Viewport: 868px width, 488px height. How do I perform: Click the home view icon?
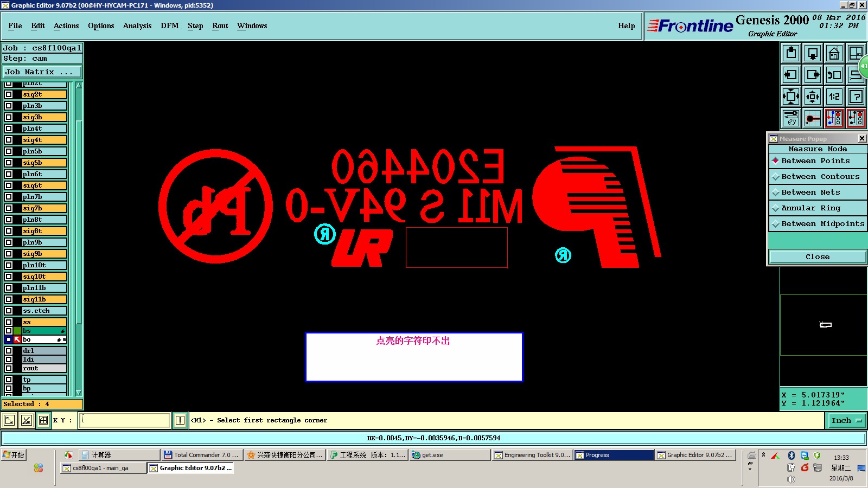click(x=834, y=53)
